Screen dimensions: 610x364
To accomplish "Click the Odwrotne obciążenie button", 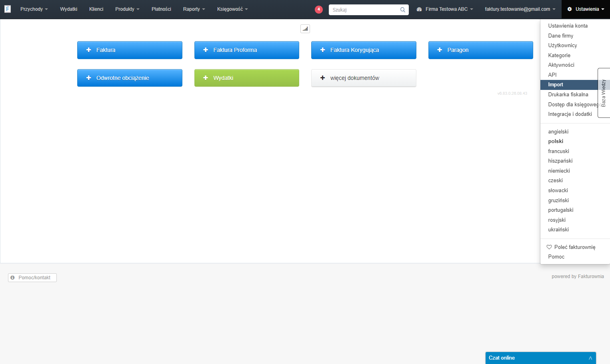I will pyautogui.click(x=130, y=78).
